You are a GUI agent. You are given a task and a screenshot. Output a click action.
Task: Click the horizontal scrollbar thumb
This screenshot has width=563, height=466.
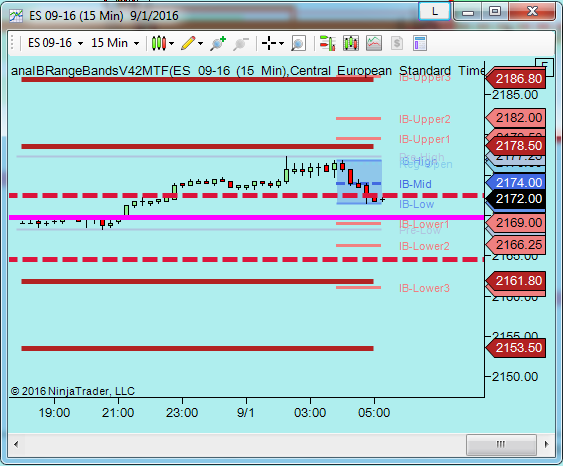[501, 444]
